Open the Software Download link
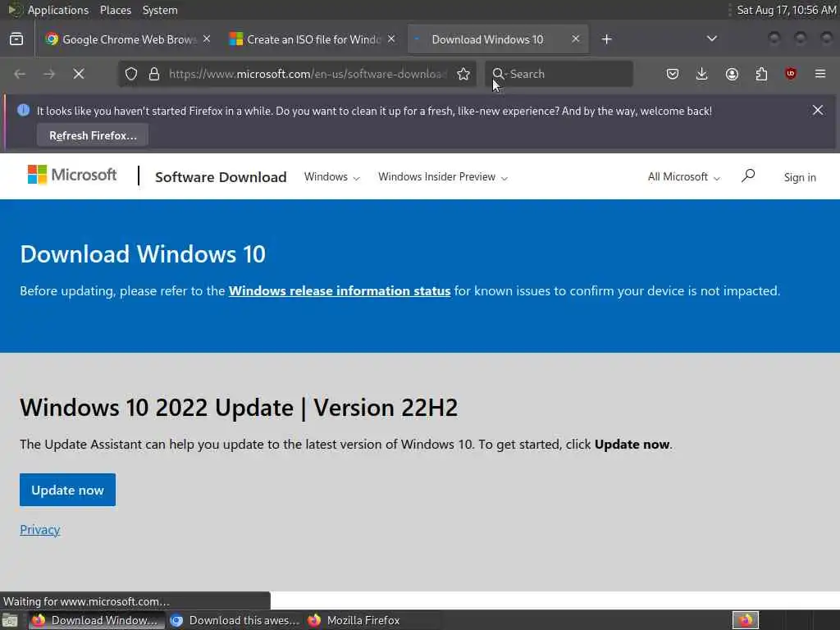This screenshot has height=630, width=840. click(x=221, y=177)
